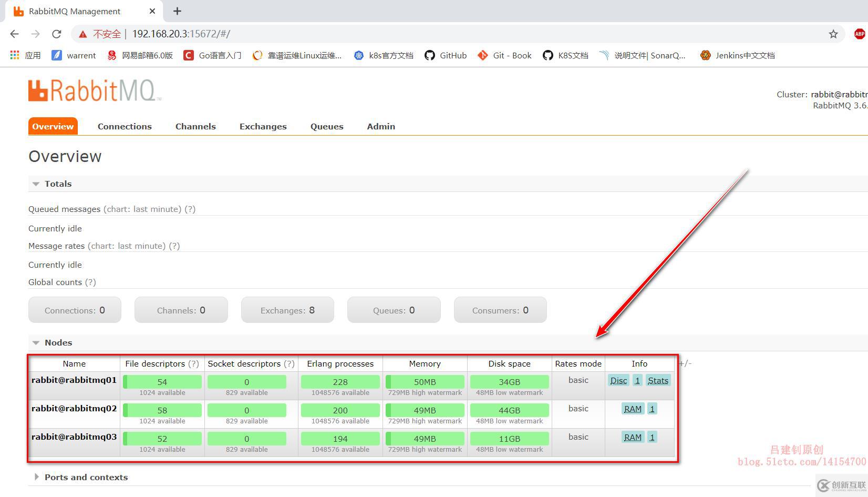Image resolution: width=868 pixels, height=497 pixels.
Task: Switch to the Queues tab
Action: point(327,126)
